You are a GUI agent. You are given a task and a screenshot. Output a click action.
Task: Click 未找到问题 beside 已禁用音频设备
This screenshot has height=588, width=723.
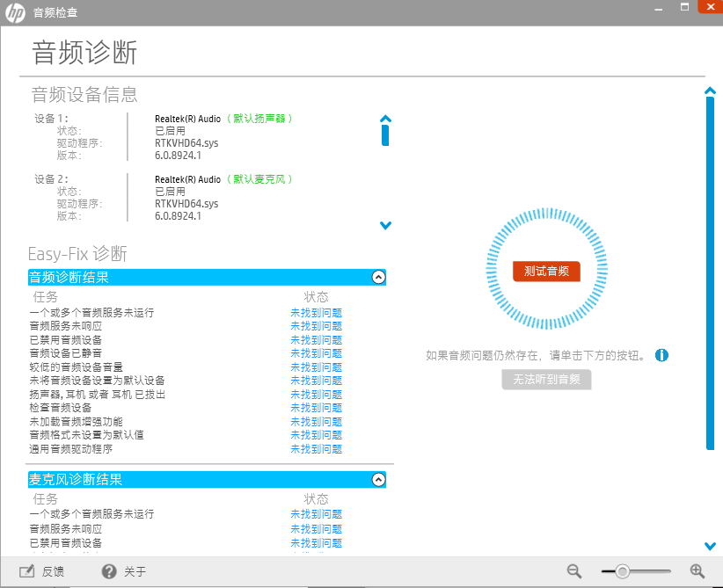click(x=316, y=339)
